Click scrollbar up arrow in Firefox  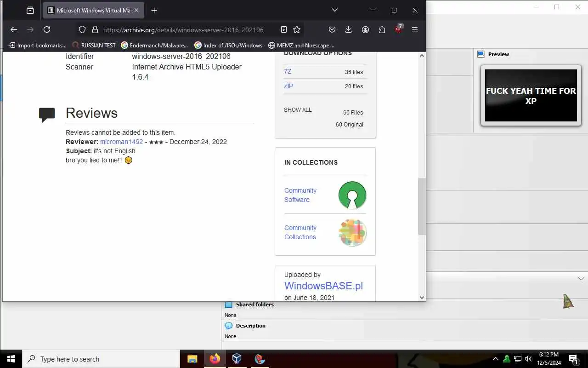click(422, 56)
